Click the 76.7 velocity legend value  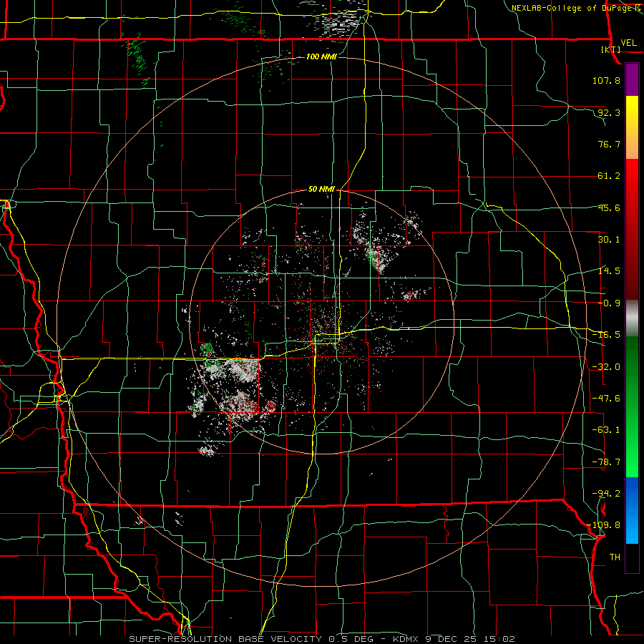pyautogui.click(x=609, y=144)
